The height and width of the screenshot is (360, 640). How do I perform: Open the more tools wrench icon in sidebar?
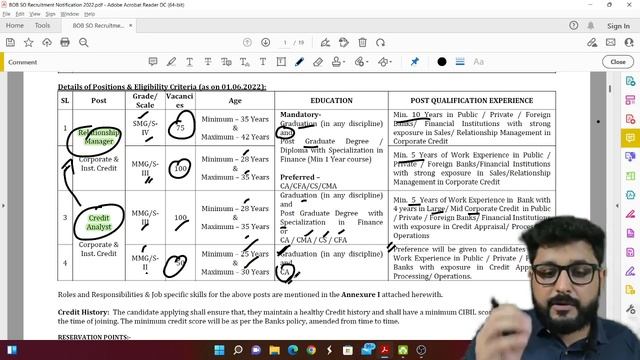coord(630,309)
